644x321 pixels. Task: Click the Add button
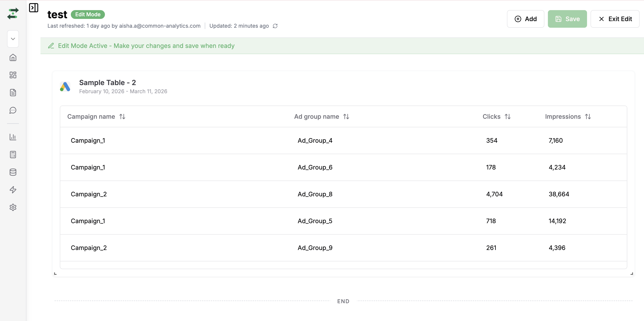coord(525,19)
